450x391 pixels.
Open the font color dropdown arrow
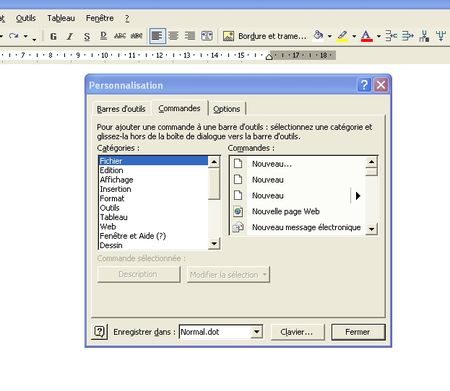pyautogui.click(x=379, y=36)
